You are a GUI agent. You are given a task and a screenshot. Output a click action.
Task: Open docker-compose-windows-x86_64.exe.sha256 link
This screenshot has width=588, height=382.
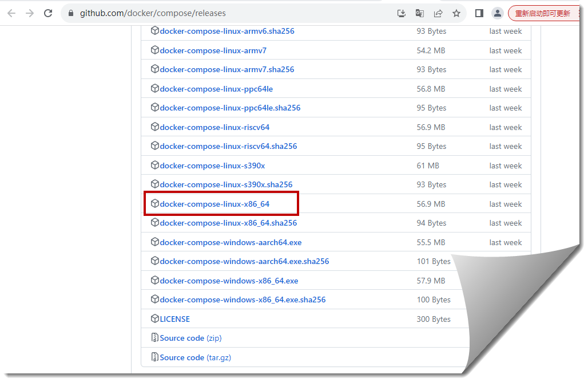pos(243,300)
